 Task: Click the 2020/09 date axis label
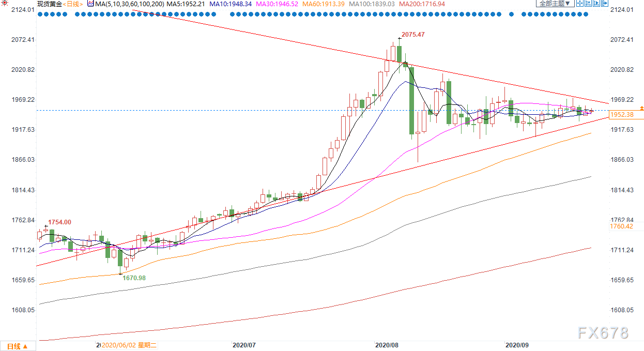[517, 345]
